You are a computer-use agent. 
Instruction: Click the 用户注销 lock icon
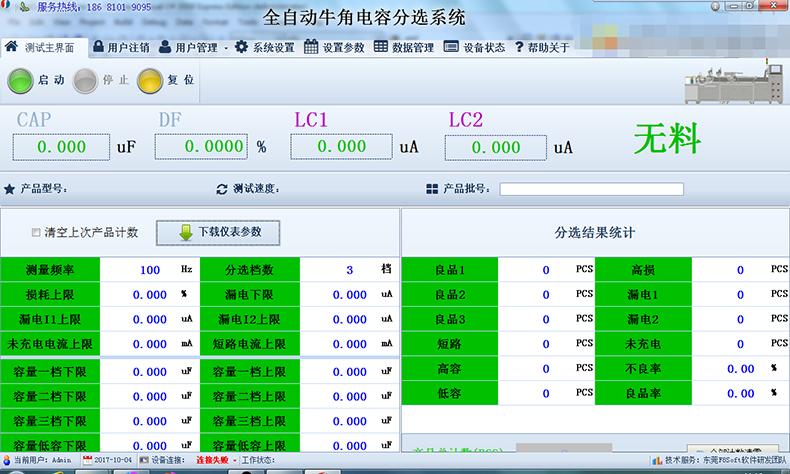pos(98,47)
